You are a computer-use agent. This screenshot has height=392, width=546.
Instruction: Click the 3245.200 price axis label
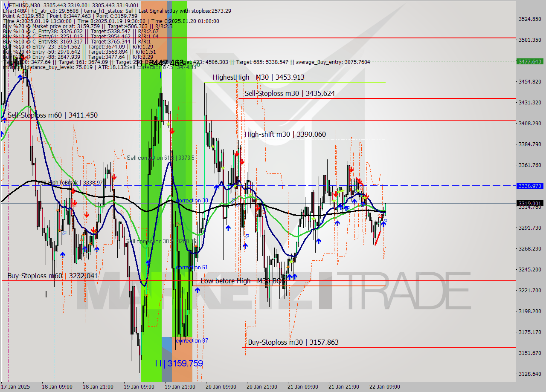coord(530,269)
